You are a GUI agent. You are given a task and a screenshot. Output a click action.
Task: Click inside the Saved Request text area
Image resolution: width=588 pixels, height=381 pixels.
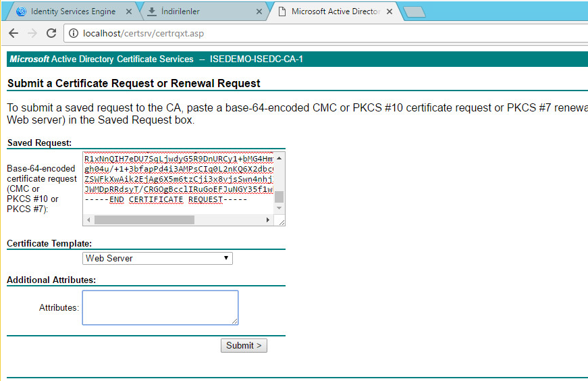tap(178, 184)
